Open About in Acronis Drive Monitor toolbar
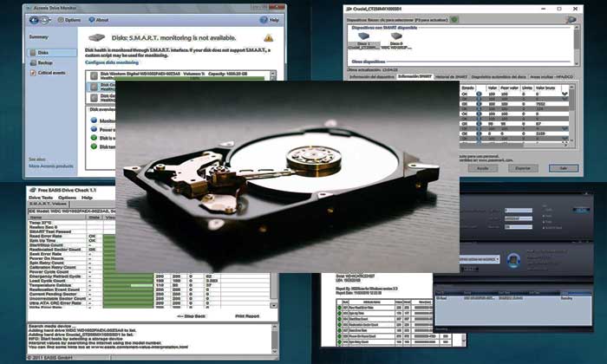 click(99, 20)
